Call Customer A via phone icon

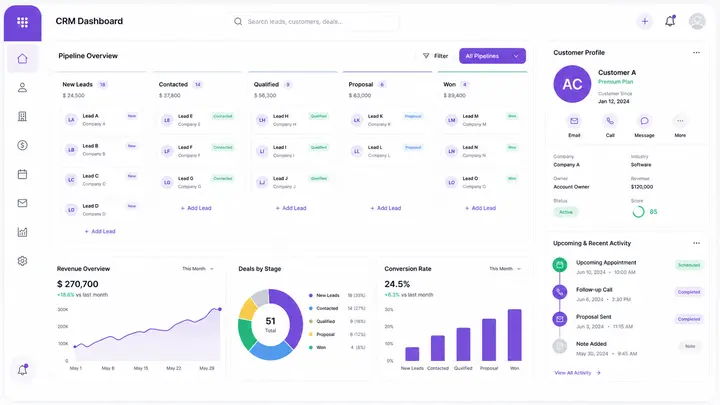(610, 121)
